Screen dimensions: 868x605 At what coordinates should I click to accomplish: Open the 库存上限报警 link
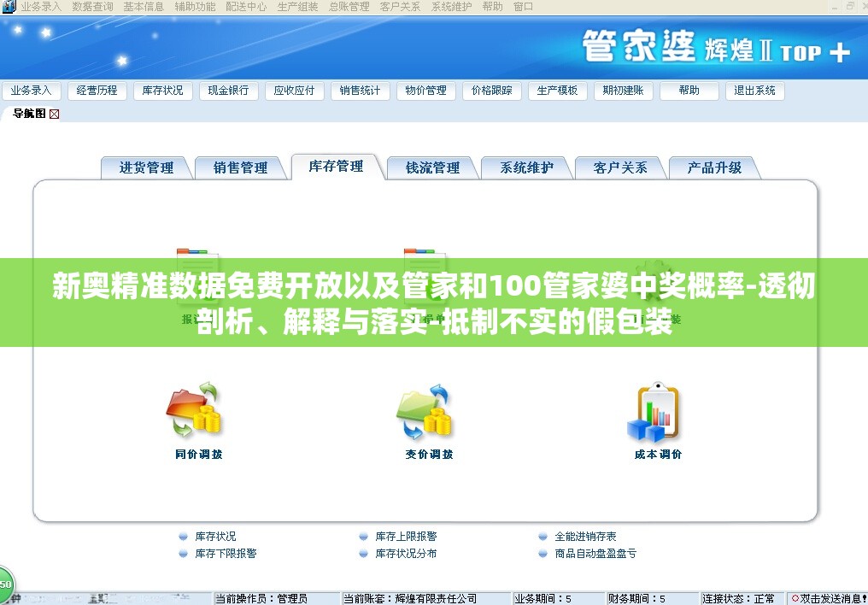coord(406,537)
